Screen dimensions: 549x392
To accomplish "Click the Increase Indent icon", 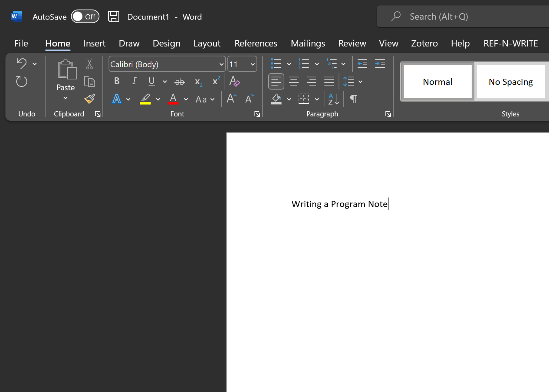I will 380,64.
